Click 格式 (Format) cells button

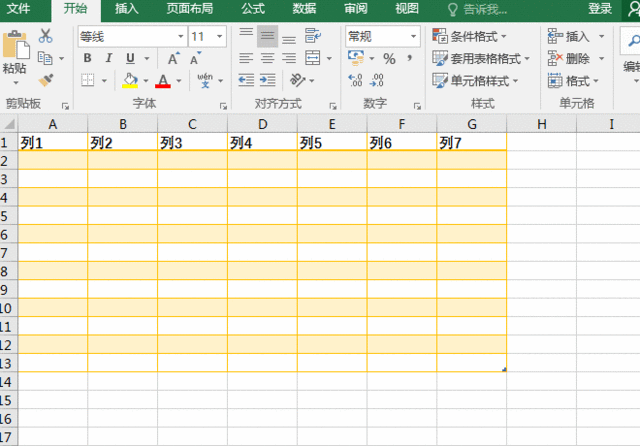573,81
